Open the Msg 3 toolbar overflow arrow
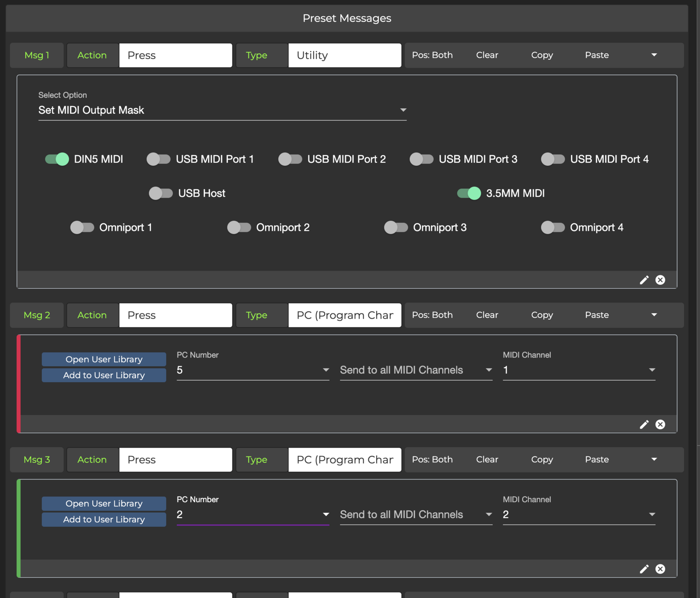The width and height of the screenshot is (700, 598). [654, 459]
